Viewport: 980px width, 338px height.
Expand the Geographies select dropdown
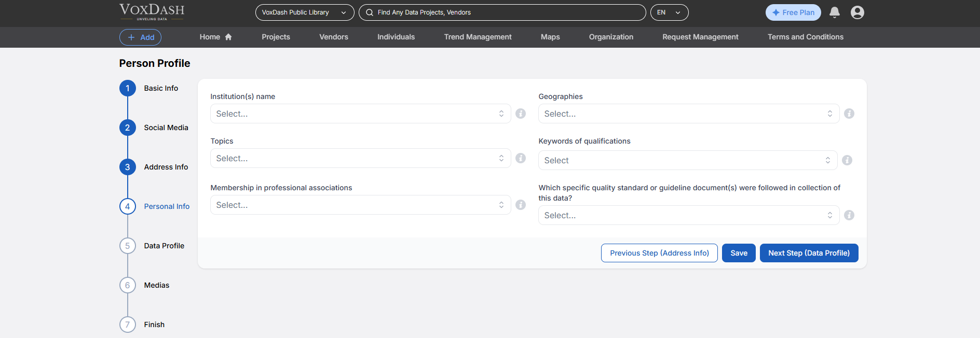(x=688, y=114)
